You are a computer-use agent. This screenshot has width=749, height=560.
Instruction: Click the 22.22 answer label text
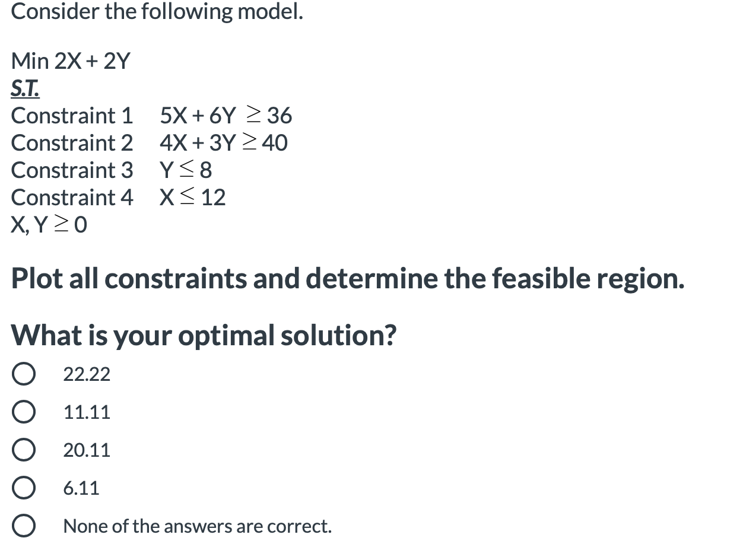pyautogui.click(x=86, y=374)
